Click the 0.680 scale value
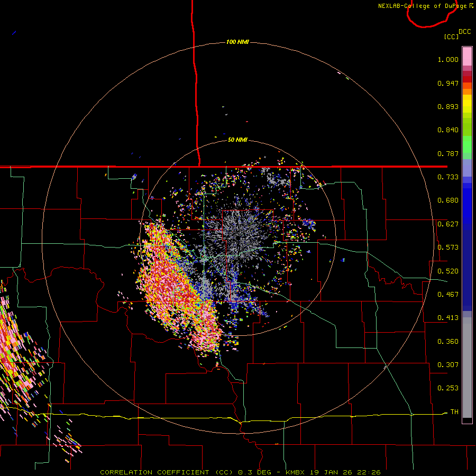This screenshot has height=476, width=476. coord(448,200)
